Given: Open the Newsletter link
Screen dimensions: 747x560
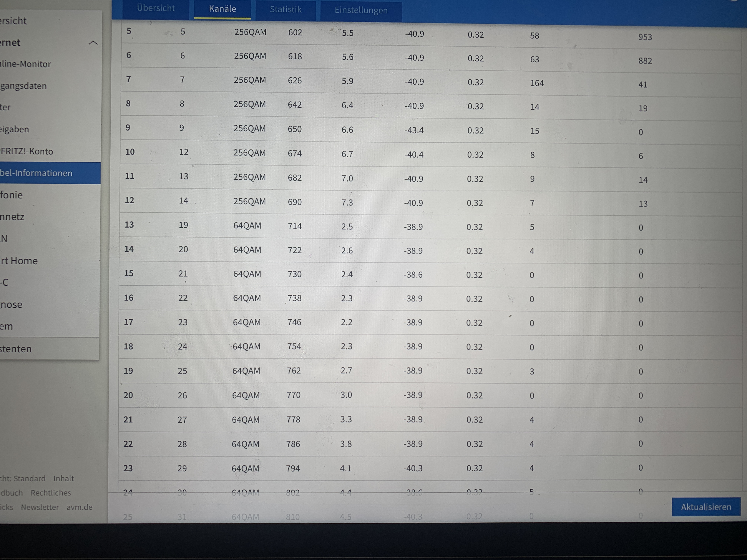Looking at the screenshot, I should point(40,507).
